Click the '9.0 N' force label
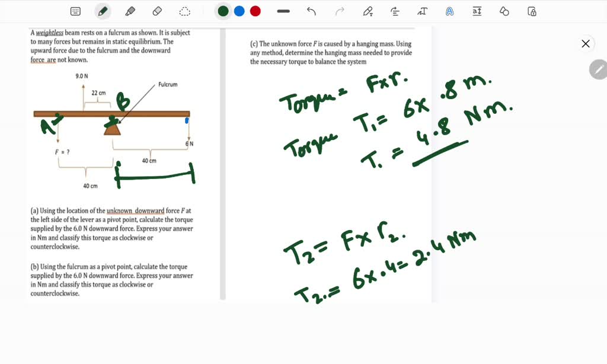 point(82,76)
